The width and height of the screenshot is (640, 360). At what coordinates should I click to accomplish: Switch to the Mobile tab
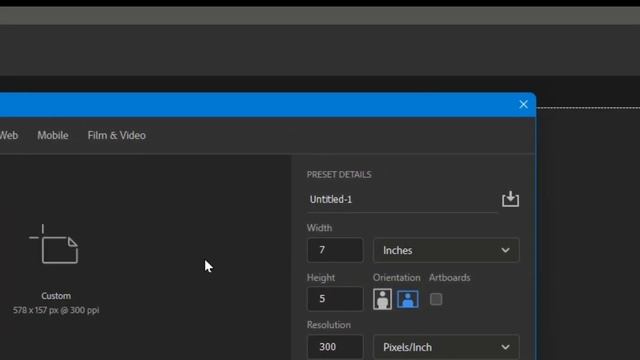[x=53, y=136]
